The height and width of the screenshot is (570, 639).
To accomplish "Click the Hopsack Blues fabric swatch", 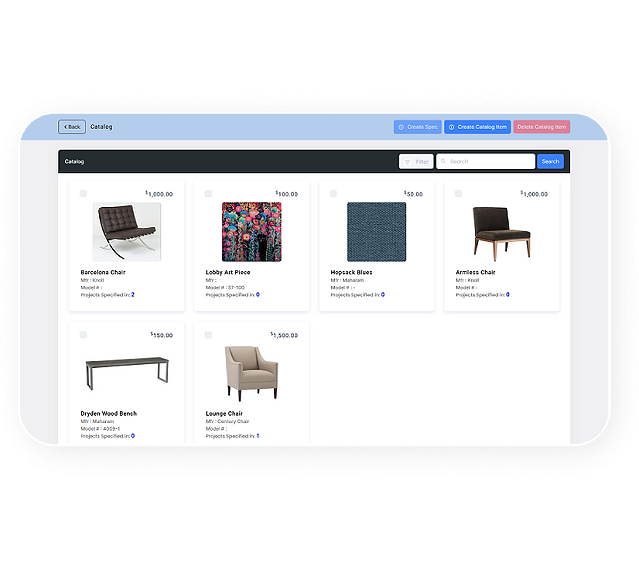I will (x=377, y=232).
